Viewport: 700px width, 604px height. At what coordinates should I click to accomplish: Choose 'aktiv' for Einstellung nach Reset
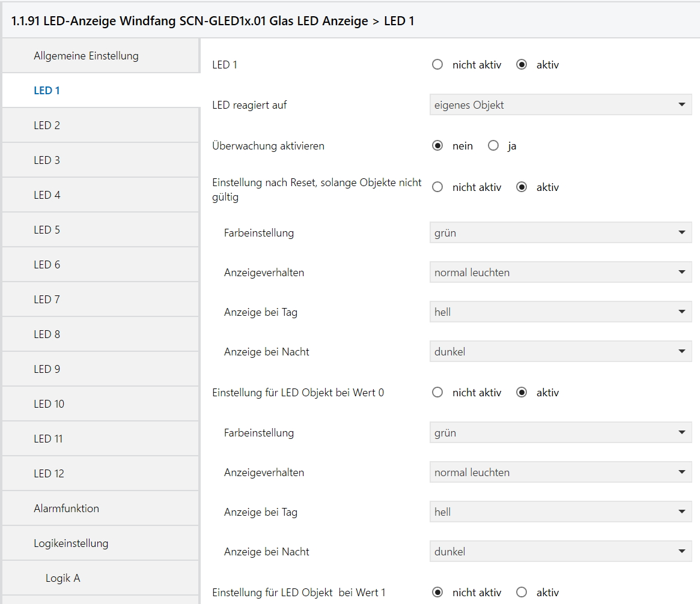click(522, 187)
